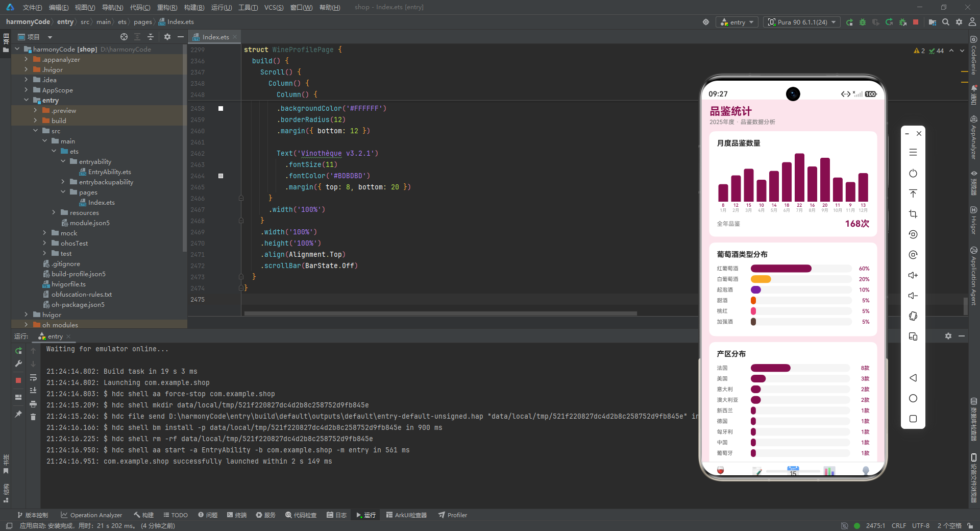Open the ArkUI检查器 tool window
Viewport: 980px width, 531px height.
(406, 515)
